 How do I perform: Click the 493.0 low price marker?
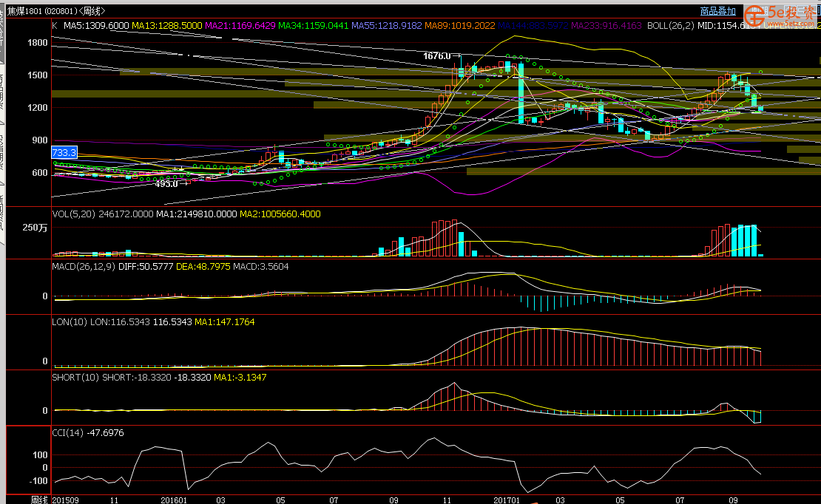click(166, 184)
